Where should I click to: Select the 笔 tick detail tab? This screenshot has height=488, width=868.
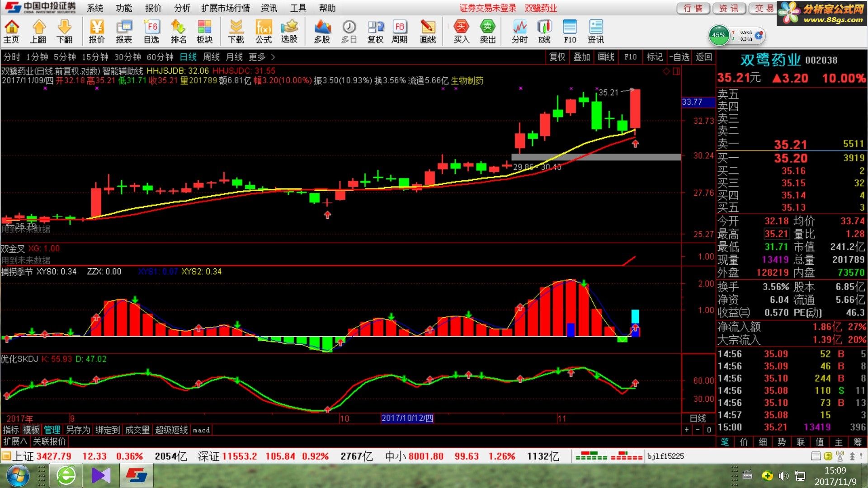725,441
